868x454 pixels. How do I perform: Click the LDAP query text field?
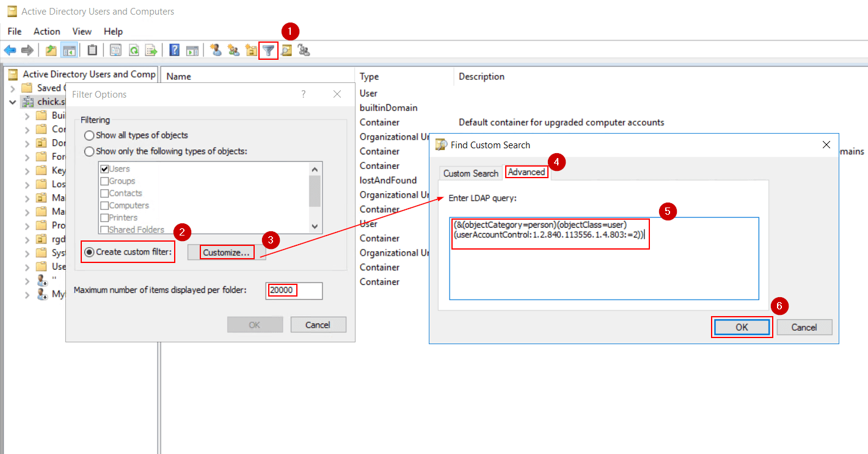(604, 256)
